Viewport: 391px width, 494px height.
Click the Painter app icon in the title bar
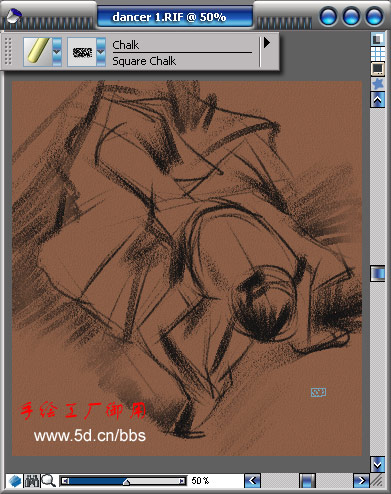click(14, 15)
